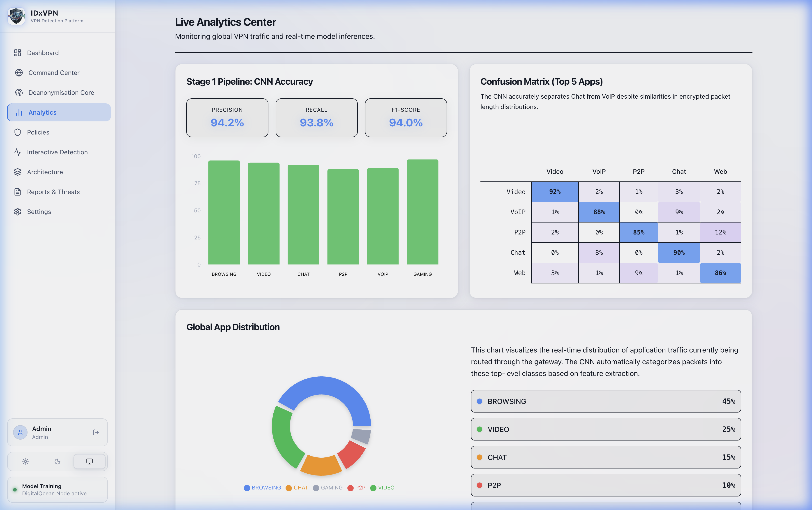812x510 pixels.
Task: Click the IDxVPN shield logo
Action: coord(16,16)
